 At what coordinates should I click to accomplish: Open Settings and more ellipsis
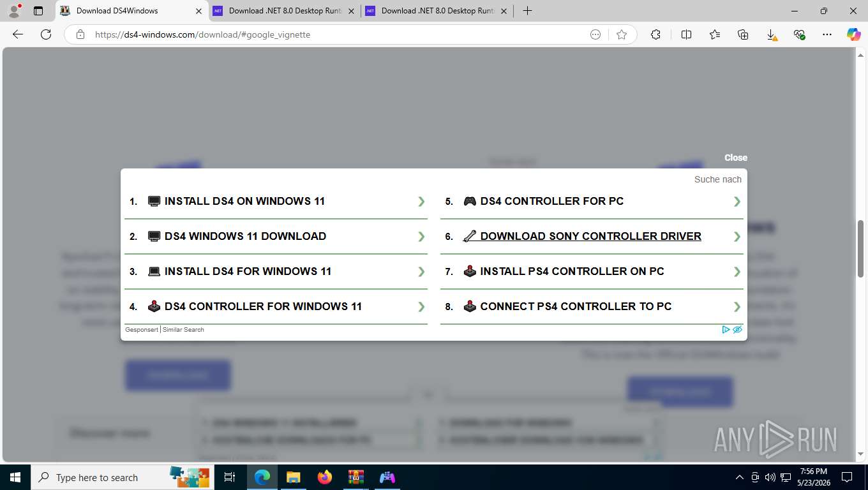pos(827,34)
